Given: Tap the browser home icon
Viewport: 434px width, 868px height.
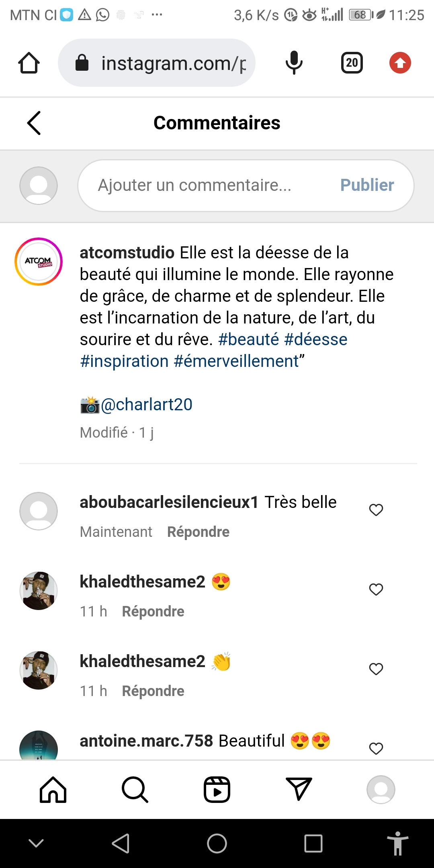Looking at the screenshot, I should click(29, 63).
